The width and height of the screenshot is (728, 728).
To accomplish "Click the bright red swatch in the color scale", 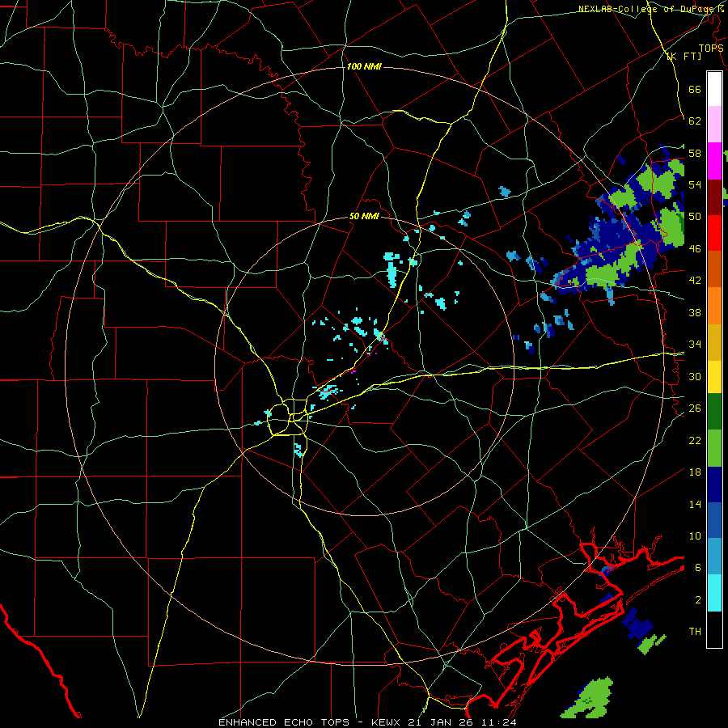I will click(x=714, y=233).
